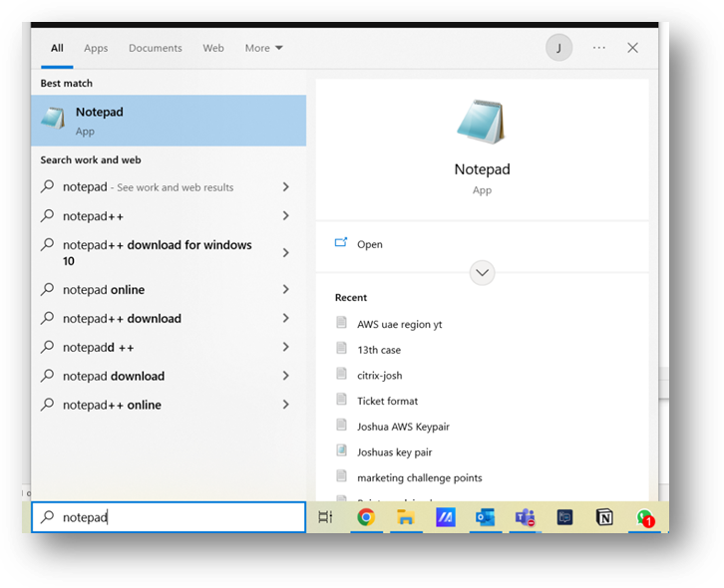
Task: Click file icon beside Joshuas key pair
Action: pos(341,450)
